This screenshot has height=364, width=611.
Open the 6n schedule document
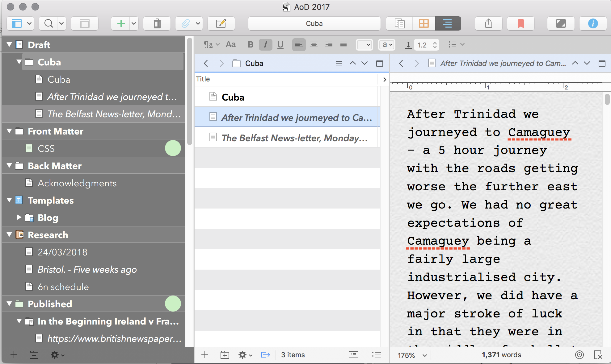click(x=93, y=287)
